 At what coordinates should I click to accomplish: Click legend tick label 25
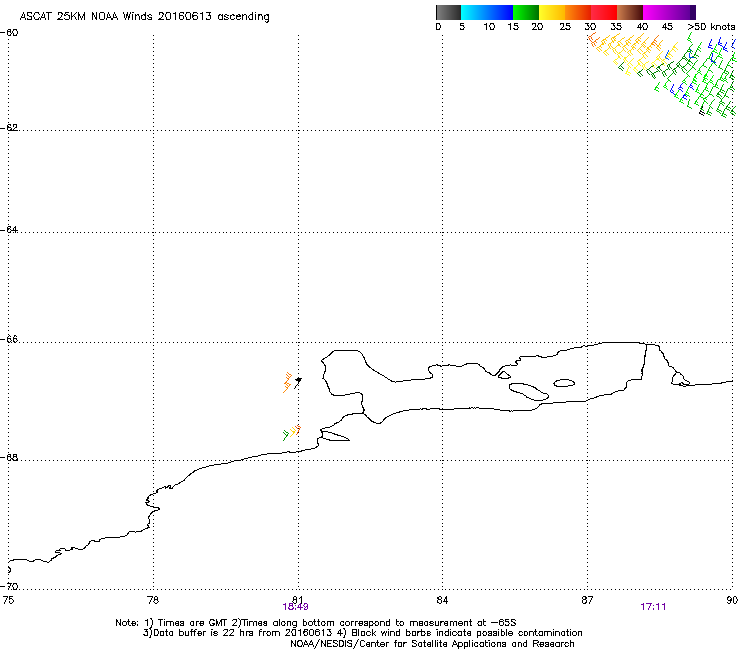[565, 27]
